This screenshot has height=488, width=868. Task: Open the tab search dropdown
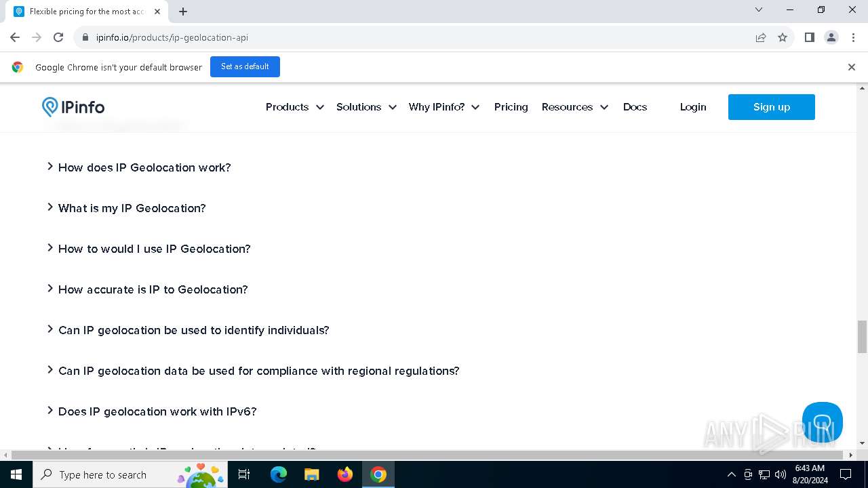tap(759, 9)
